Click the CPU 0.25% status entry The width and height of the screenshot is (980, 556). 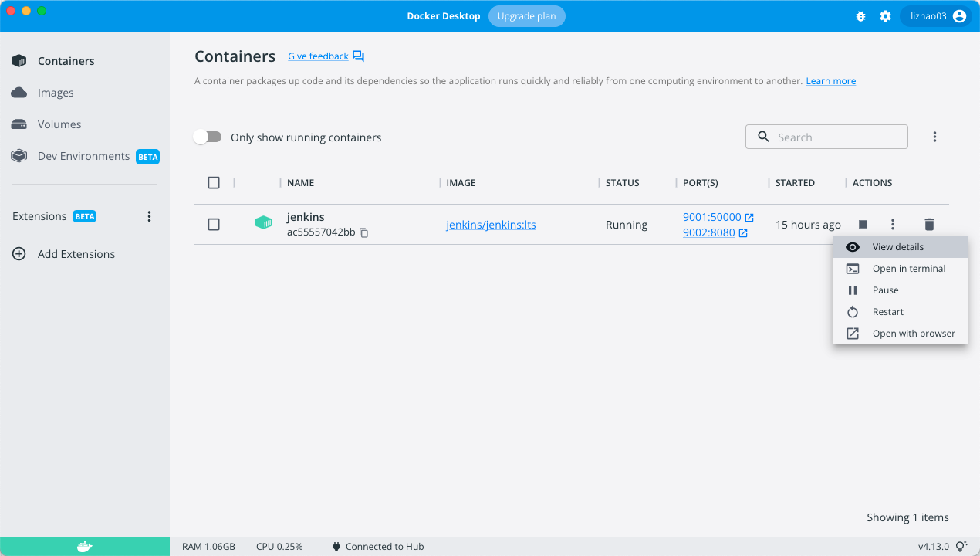(x=279, y=547)
